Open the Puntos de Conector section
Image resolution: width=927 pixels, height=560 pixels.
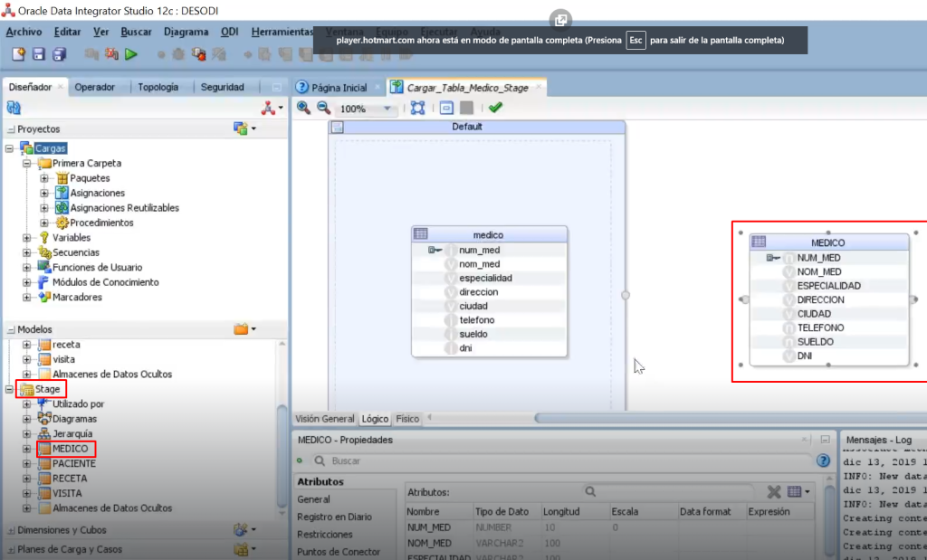click(339, 552)
